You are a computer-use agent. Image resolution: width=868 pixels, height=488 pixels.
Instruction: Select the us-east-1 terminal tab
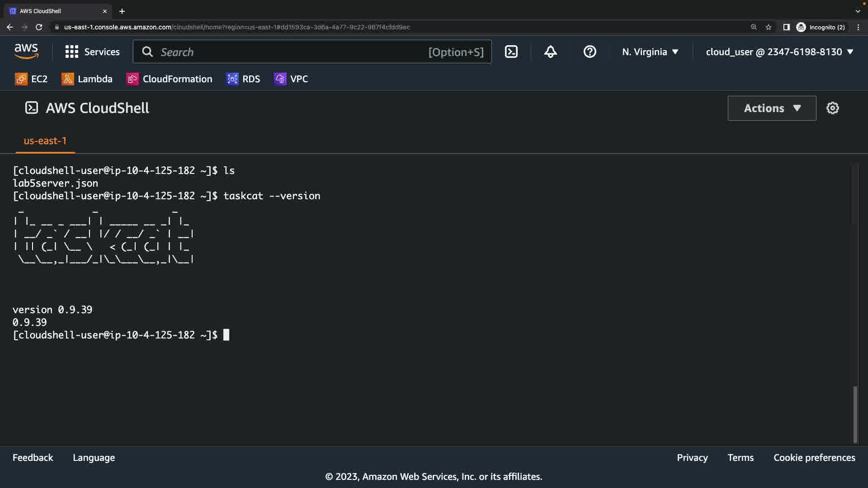tap(45, 141)
